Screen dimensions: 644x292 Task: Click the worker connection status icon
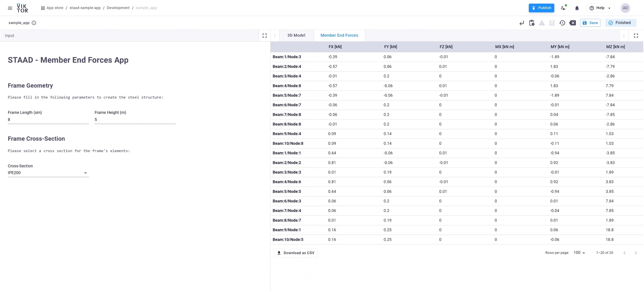(x=563, y=8)
